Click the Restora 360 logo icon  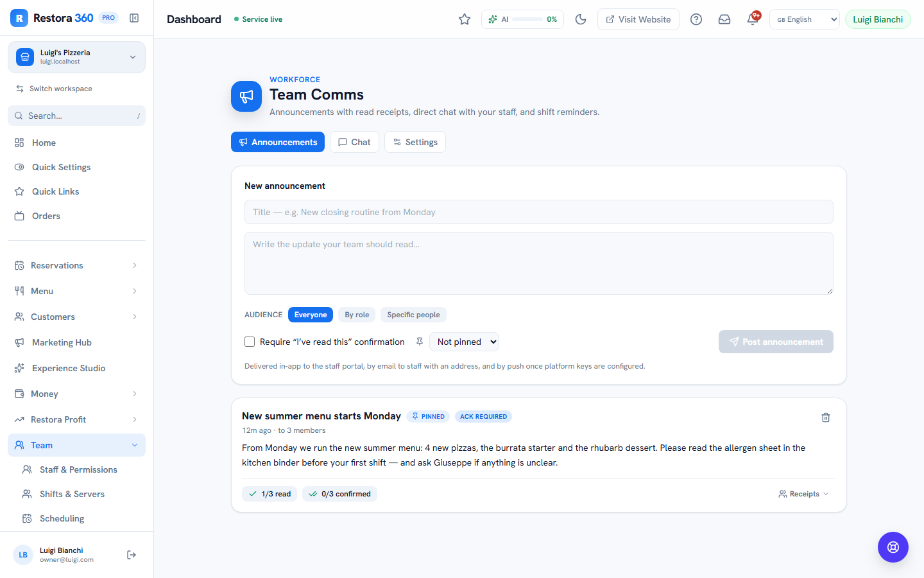(x=19, y=18)
